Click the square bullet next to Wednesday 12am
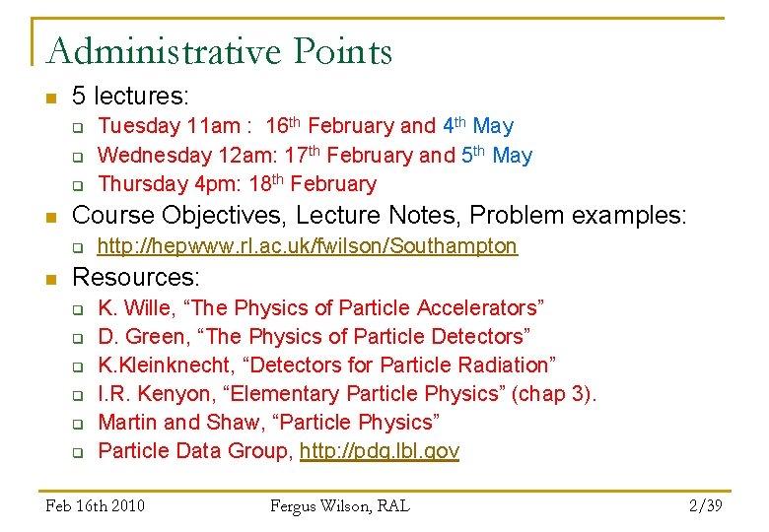The width and height of the screenshot is (769, 532). pyautogui.click(x=78, y=158)
